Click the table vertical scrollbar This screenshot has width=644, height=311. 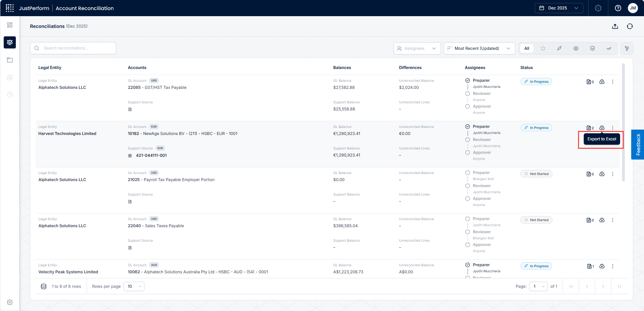[623, 122]
